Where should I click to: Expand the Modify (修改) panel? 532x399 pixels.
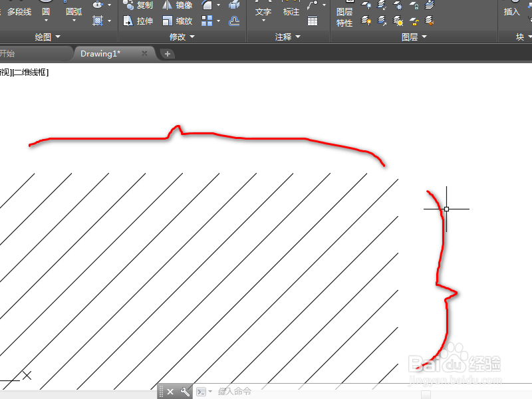coord(182,37)
